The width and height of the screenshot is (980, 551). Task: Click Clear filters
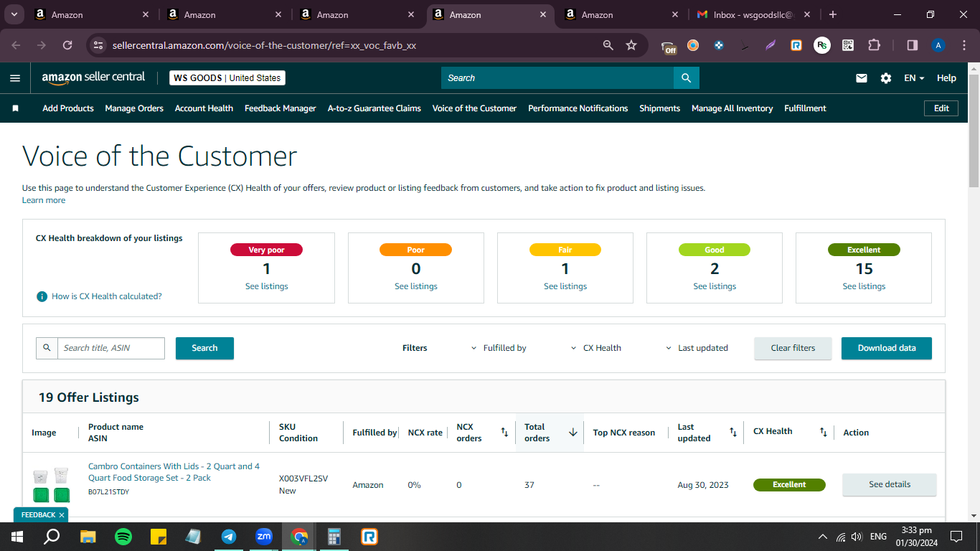(793, 348)
